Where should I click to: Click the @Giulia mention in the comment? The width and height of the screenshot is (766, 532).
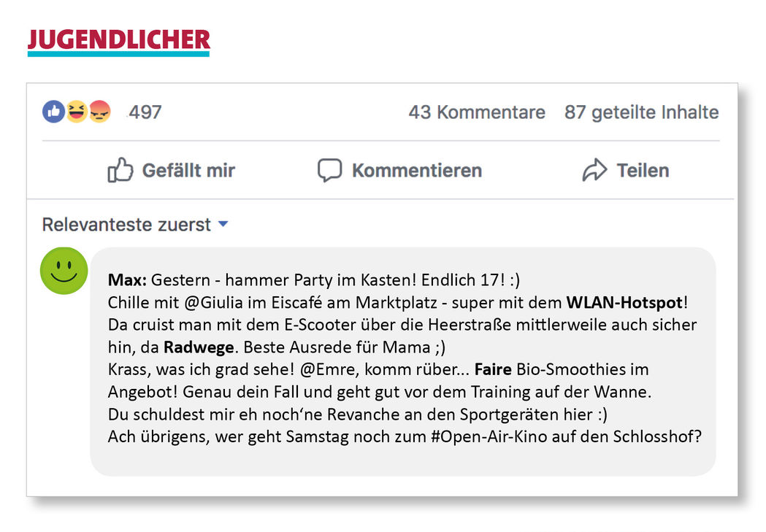point(213,303)
